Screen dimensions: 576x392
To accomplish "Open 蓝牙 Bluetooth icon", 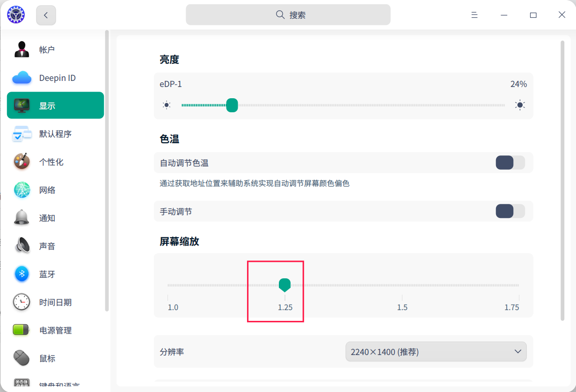I will tap(22, 274).
